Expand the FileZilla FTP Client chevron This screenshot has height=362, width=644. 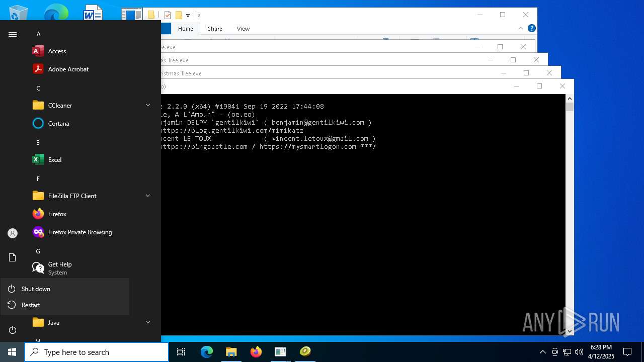(x=148, y=196)
